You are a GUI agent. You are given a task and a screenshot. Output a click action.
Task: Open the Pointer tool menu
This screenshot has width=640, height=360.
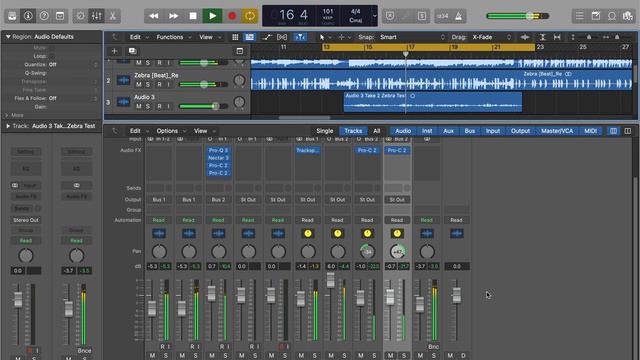click(x=324, y=37)
